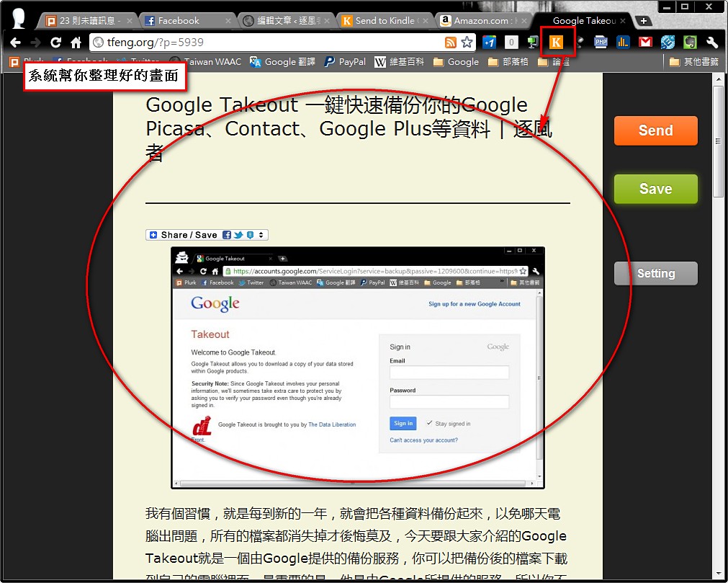This screenshot has width=728, height=583.
Task: Reload the page with the refresh icon
Action: tap(55, 43)
